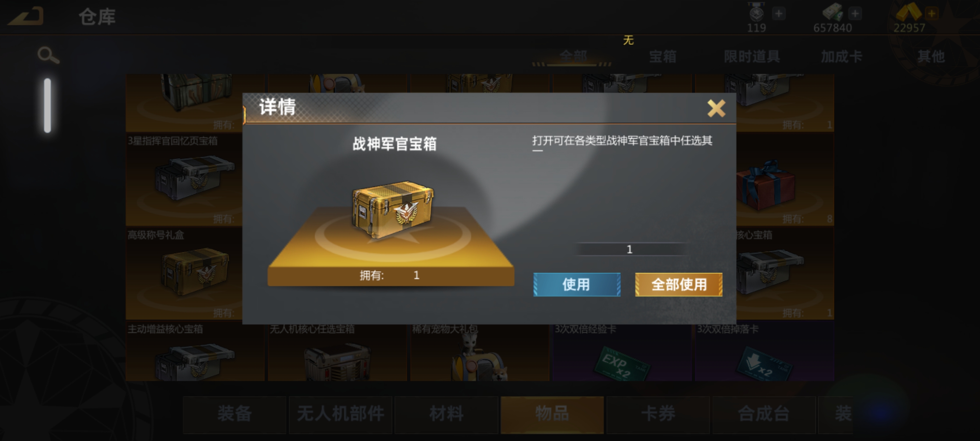Open search with the magnifier icon
This screenshot has width=980, height=441.
pyautogui.click(x=48, y=56)
